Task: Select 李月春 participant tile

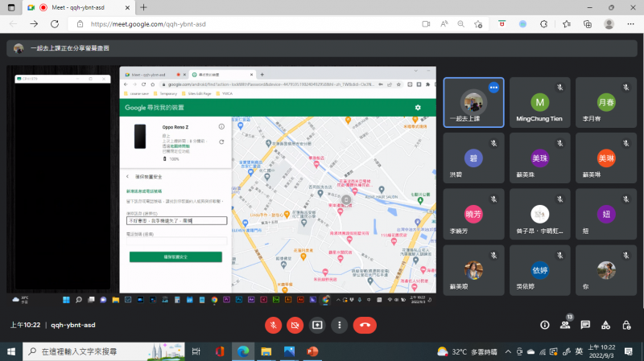Action: (x=606, y=102)
